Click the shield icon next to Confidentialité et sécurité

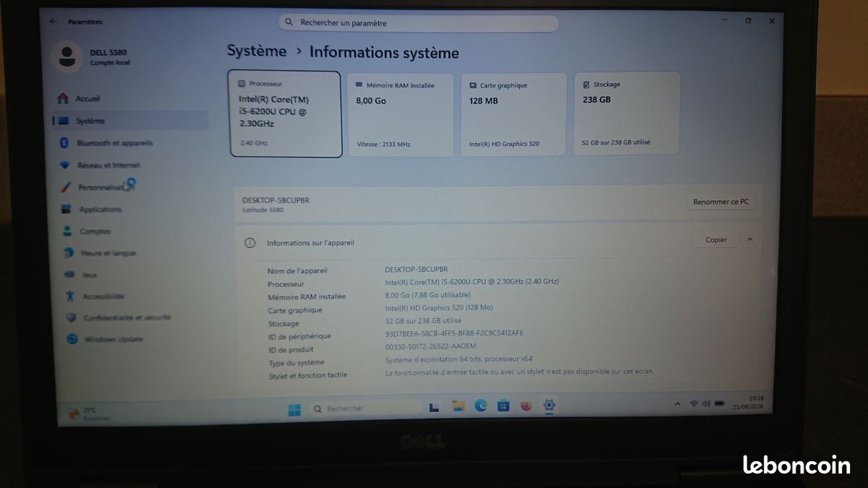tap(70, 317)
